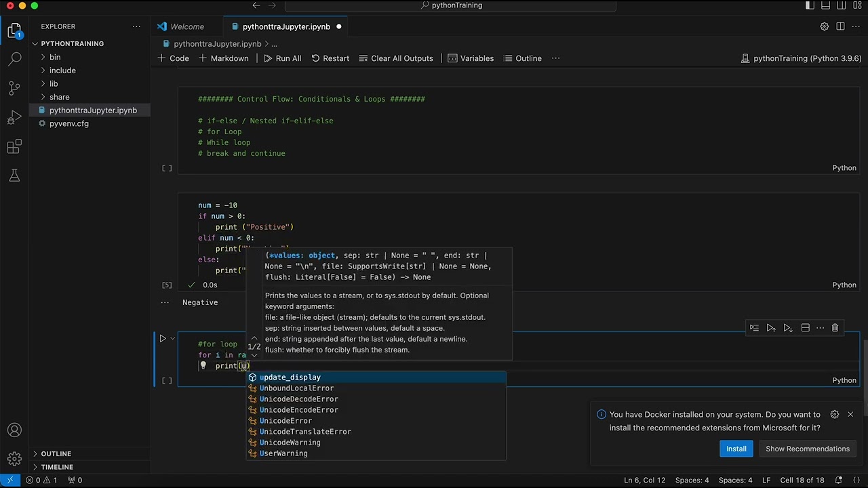
Task: Open notebook settings gear in title bar
Action: pos(825,26)
